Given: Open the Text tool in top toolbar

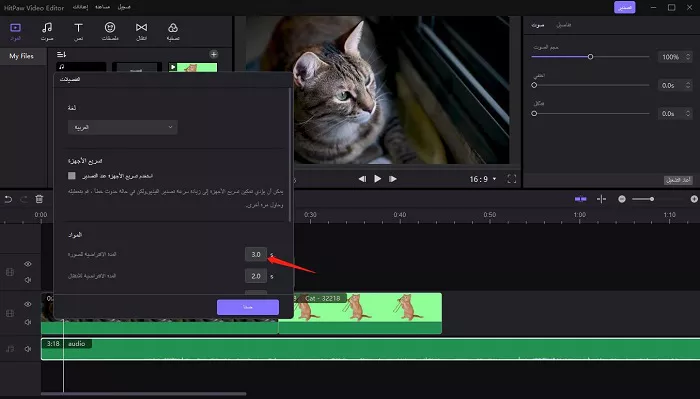Looking at the screenshot, I should [x=78, y=32].
